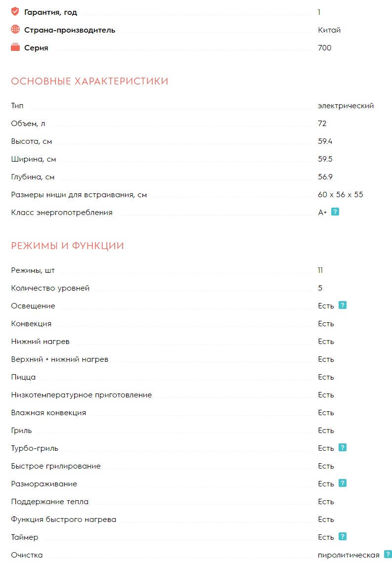Click the Китай country value
Screen dimensions: 392x564
pyautogui.click(x=329, y=30)
